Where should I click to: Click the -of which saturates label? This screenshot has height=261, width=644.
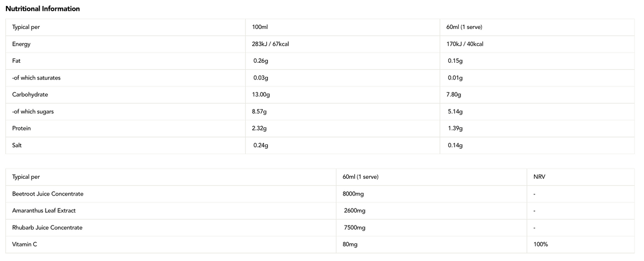pos(36,78)
